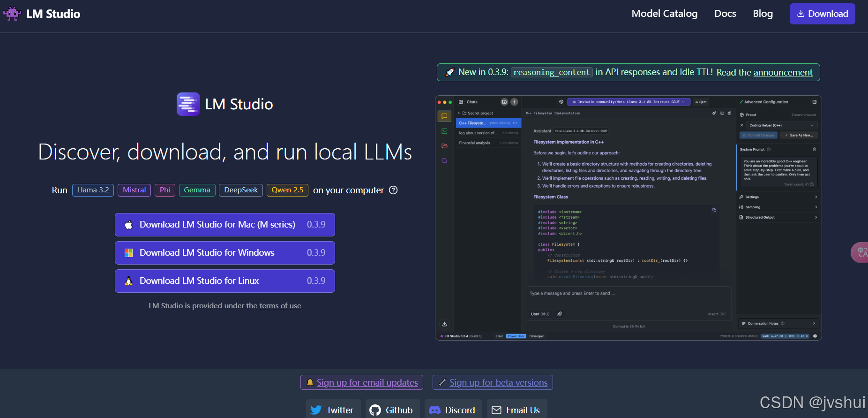
Task: Open the Model Catalog page
Action: tap(664, 14)
